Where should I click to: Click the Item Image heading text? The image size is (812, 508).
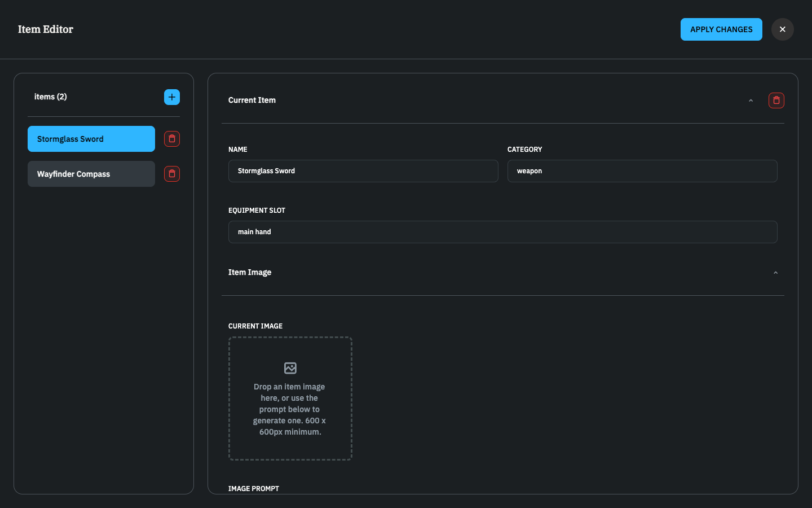[x=250, y=272]
